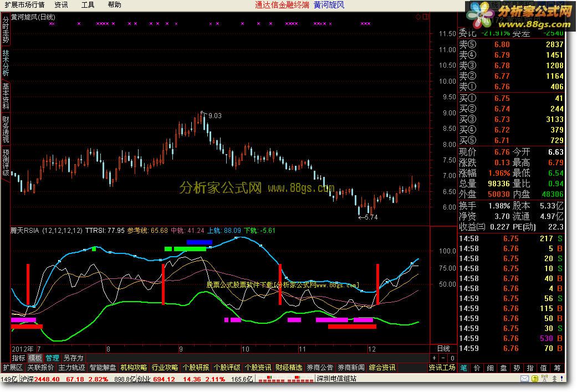Open the 综合资讯 bottom tab
577x392 pixels.
[382, 368]
